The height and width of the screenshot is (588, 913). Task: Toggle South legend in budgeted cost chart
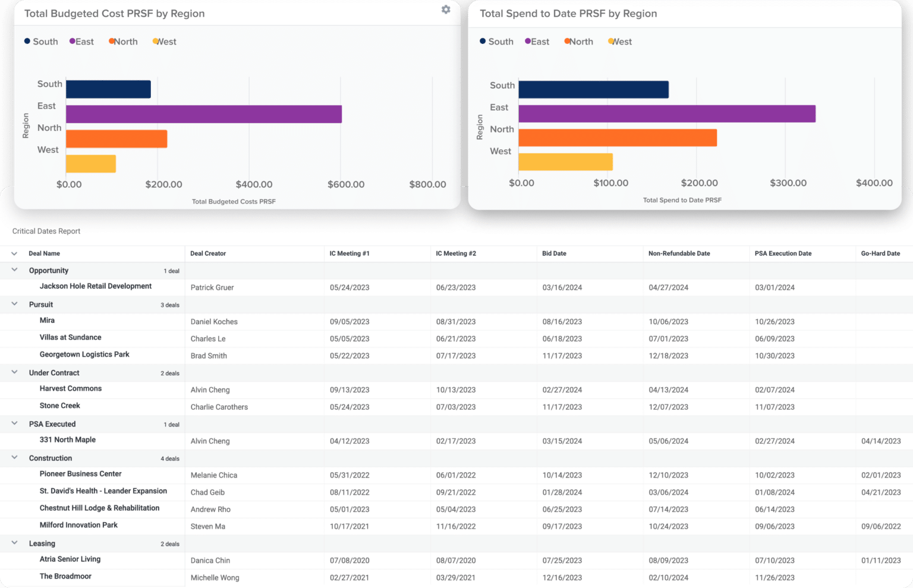(41, 42)
